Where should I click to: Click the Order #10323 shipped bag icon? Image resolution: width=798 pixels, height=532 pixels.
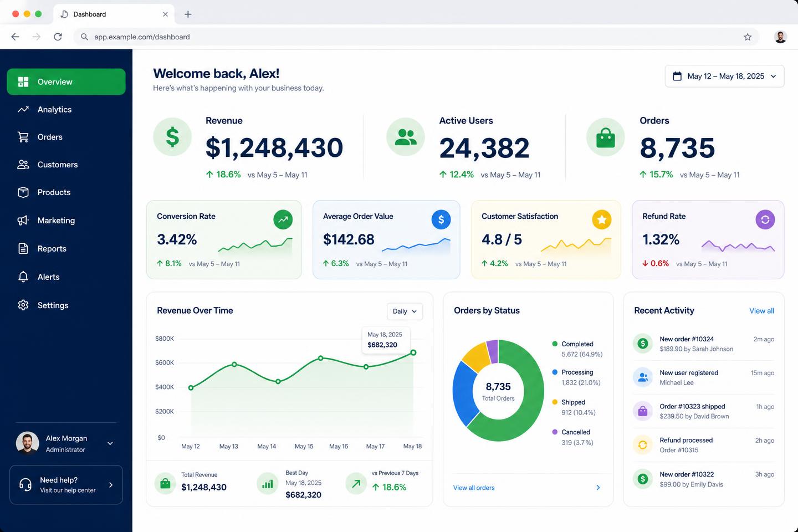(643, 411)
